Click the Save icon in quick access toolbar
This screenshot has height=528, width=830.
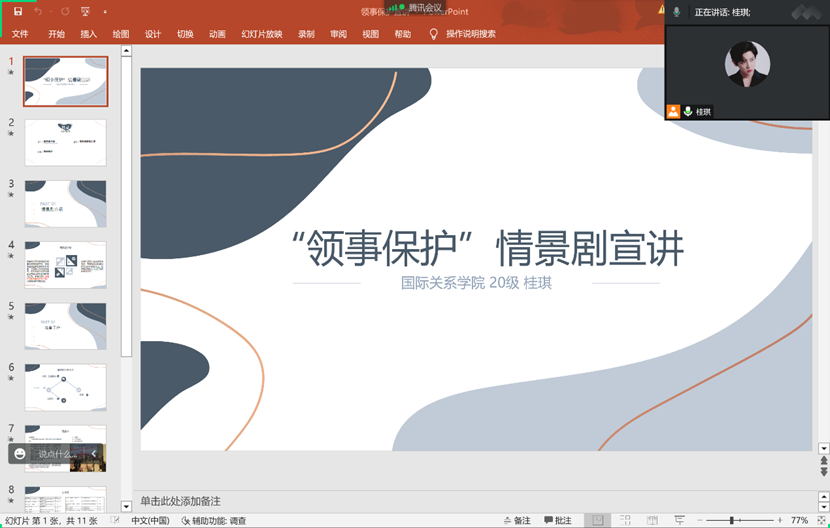pos(18,12)
